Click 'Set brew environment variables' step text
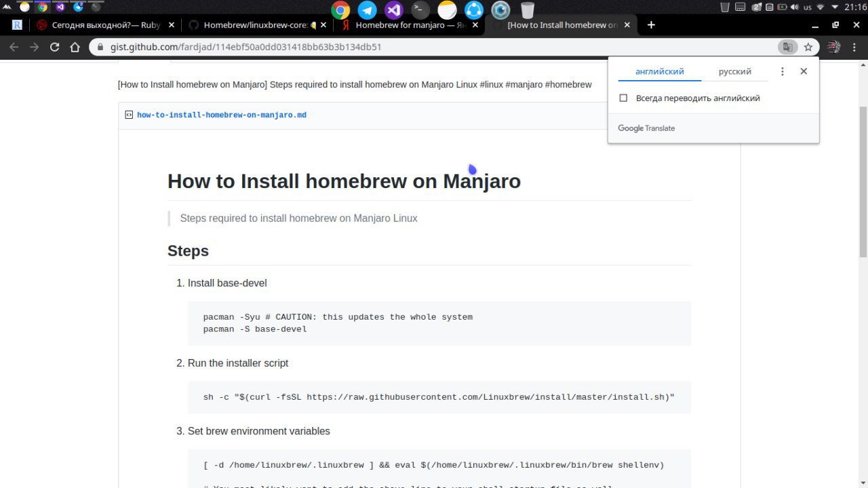The image size is (868, 488). pos(259,431)
